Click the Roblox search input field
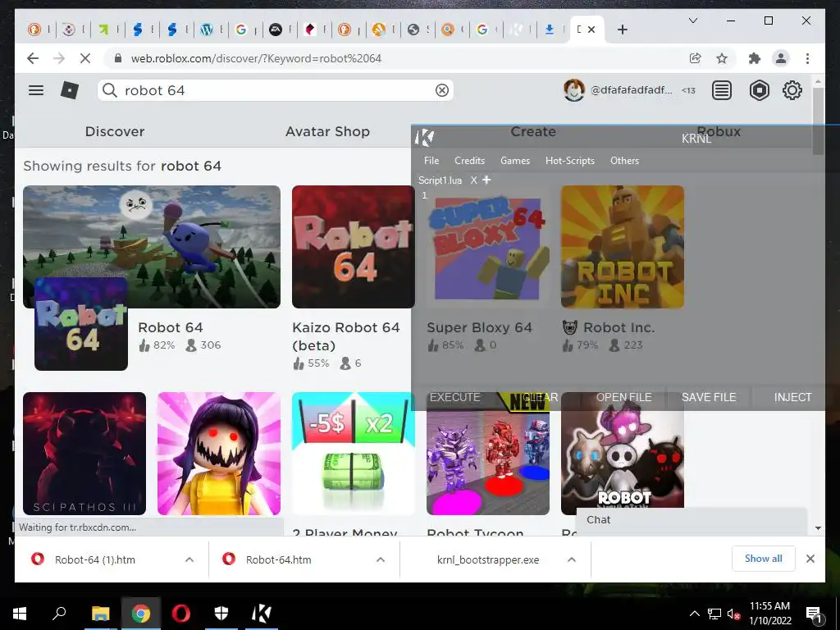This screenshot has height=630, width=840. coord(276,90)
